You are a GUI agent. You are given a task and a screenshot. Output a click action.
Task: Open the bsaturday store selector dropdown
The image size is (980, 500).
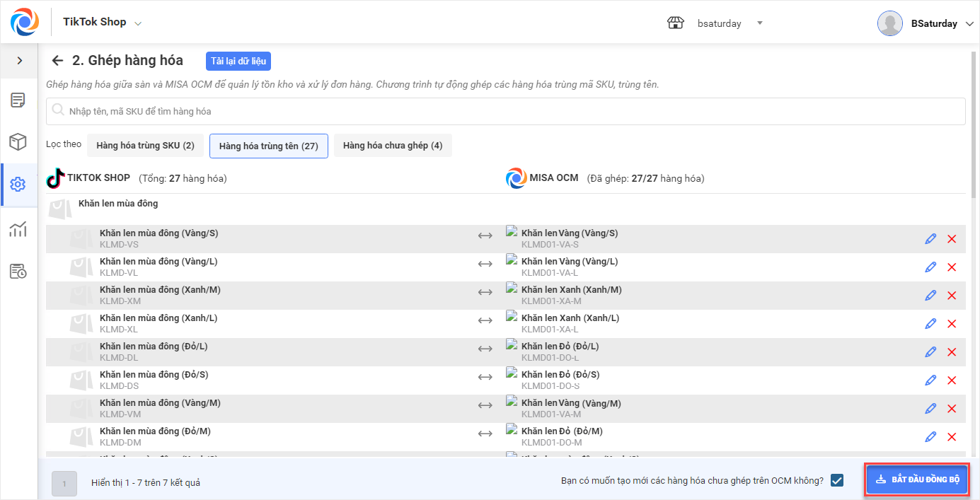[759, 23]
